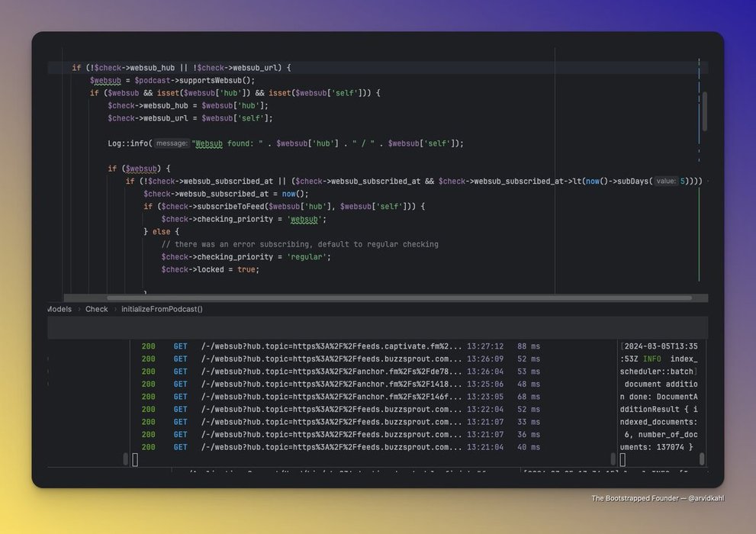Click the anchor.fm request ending in F1418
Screen dimensions: 756x534
(x=332, y=384)
